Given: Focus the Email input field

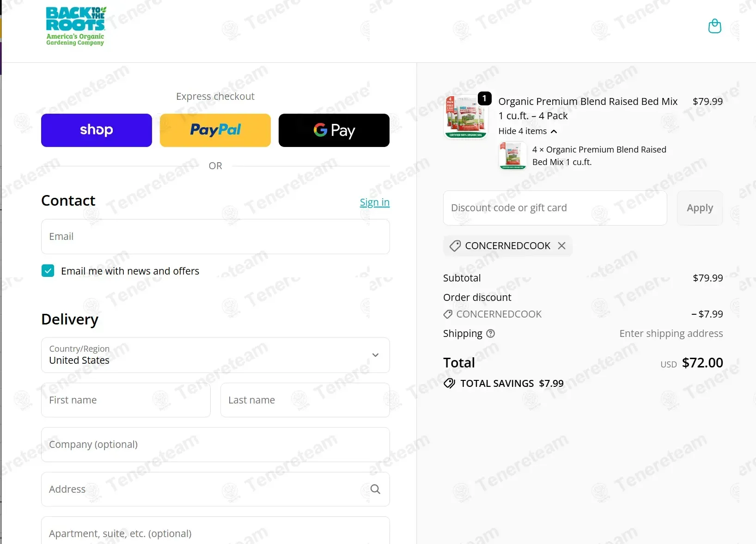Looking at the screenshot, I should (215, 237).
